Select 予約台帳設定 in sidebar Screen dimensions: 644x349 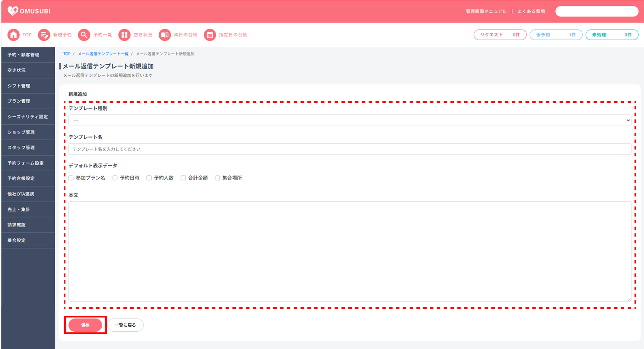[28, 178]
